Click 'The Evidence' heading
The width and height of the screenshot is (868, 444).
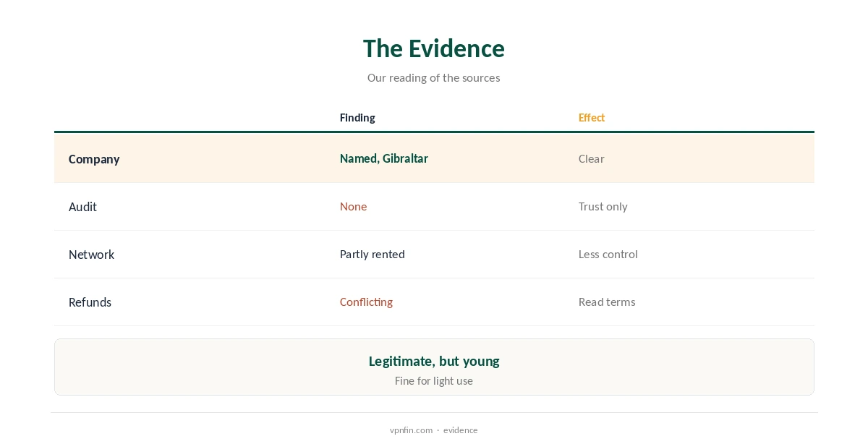(434, 48)
